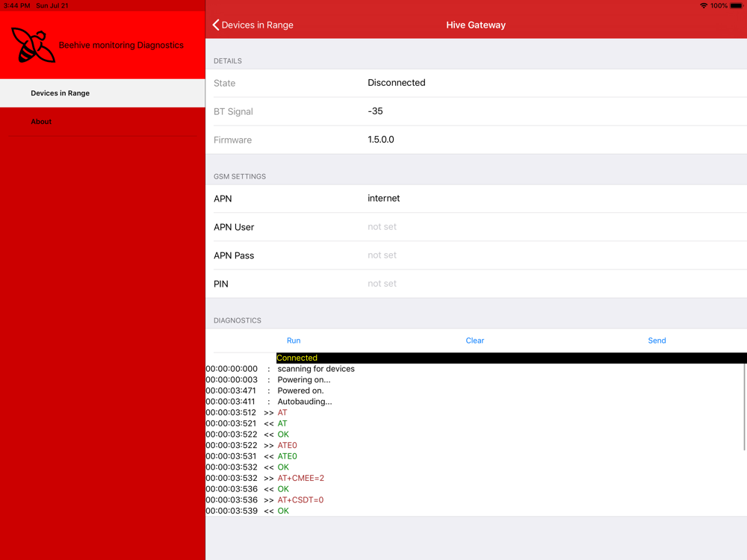Viewport: 747px width, 560px height.
Task: Open Devices in Range sidebar item
Action: (60, 93)
